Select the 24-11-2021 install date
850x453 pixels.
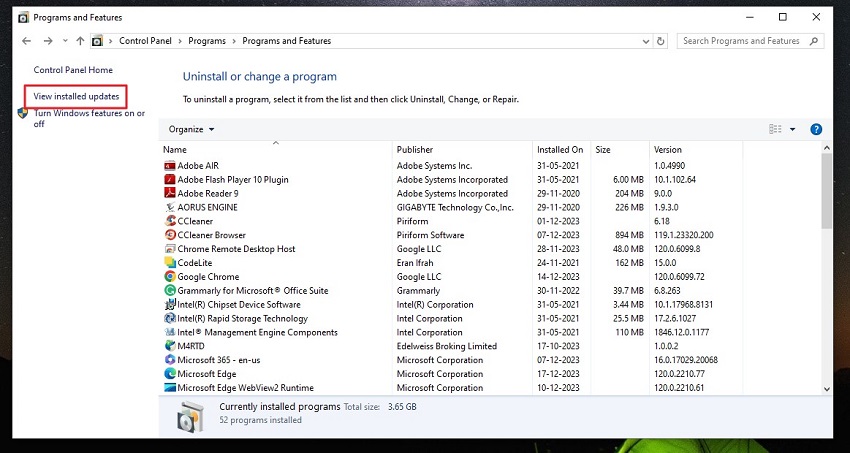tap(558, 263)
